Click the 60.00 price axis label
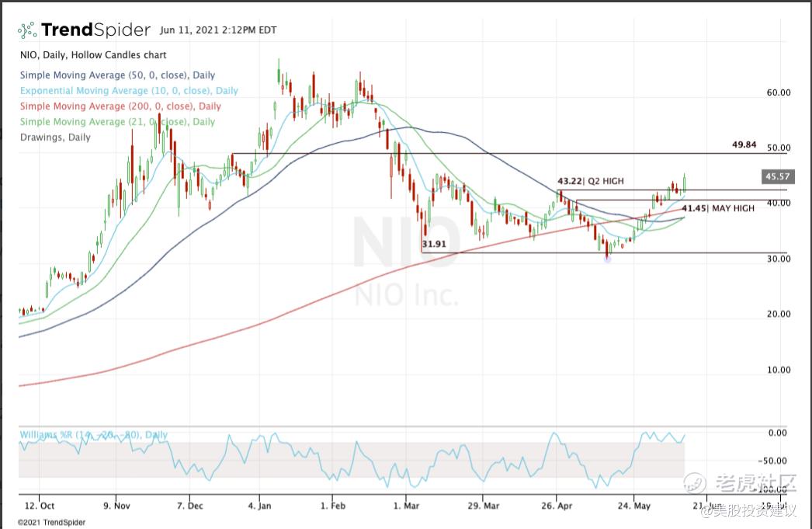This screenshot has height=529, width=812. 779,92
